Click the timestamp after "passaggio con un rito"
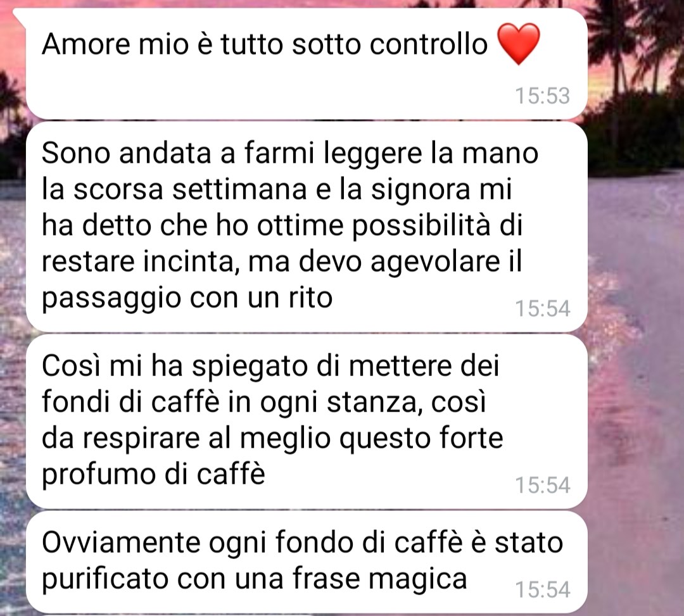Image resolution: width=684 pixels, height=616 pixels. coord(542,309)
